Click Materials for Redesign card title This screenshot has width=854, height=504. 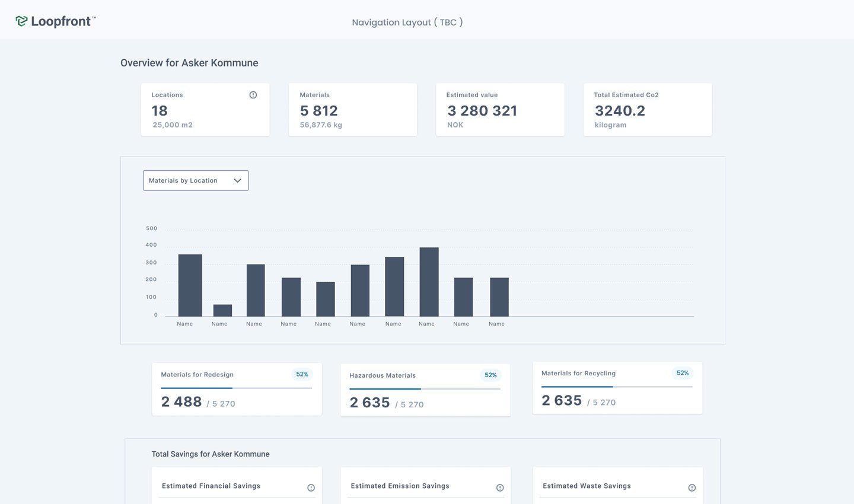197,375
